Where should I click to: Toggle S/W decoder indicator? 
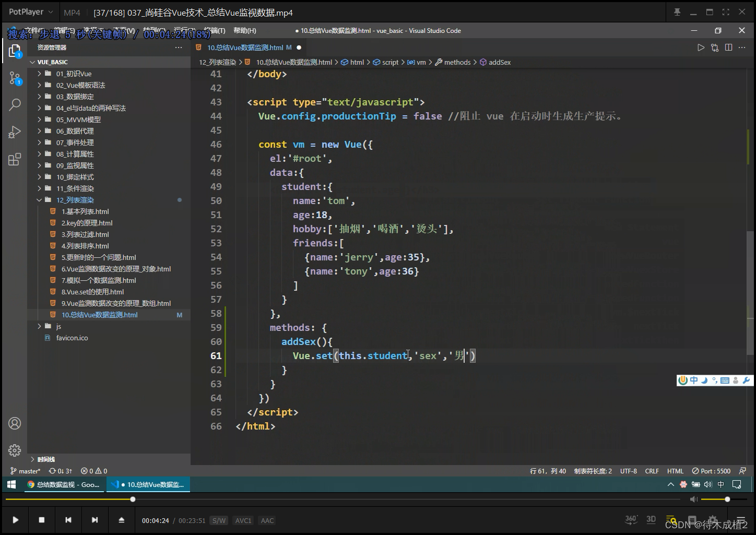coord(219,520)
